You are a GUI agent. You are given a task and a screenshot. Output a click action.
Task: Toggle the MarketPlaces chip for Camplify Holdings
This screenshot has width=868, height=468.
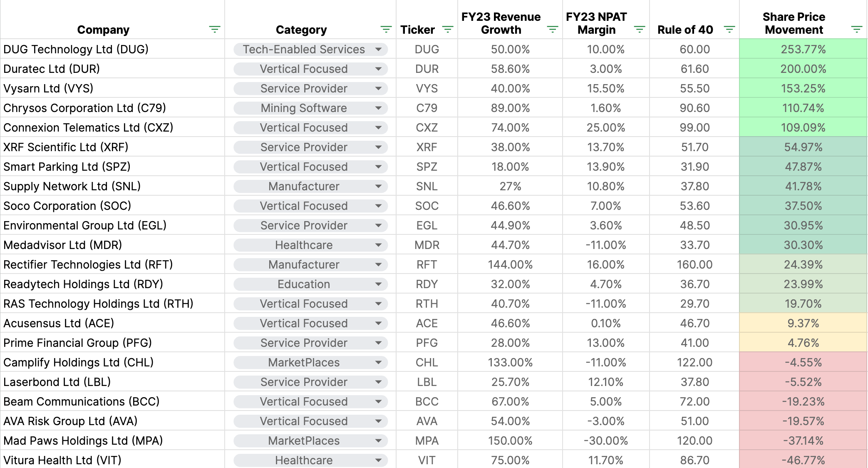(x=304, y=362)
